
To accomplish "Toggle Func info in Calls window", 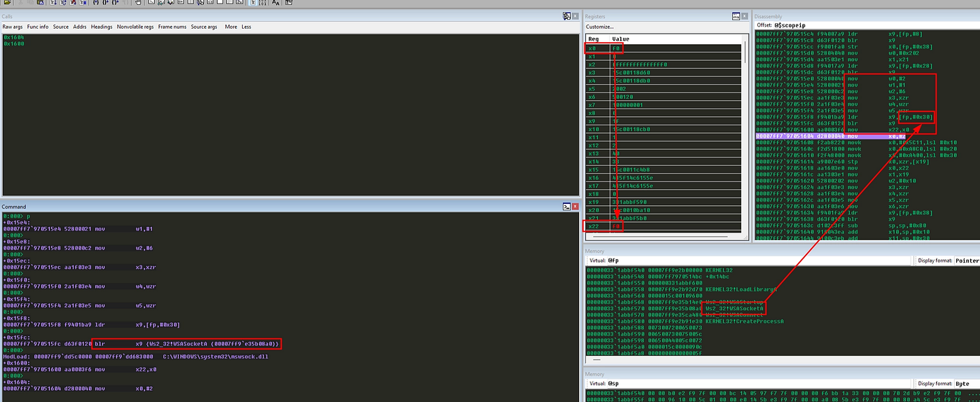I will [x=38, y=27].
